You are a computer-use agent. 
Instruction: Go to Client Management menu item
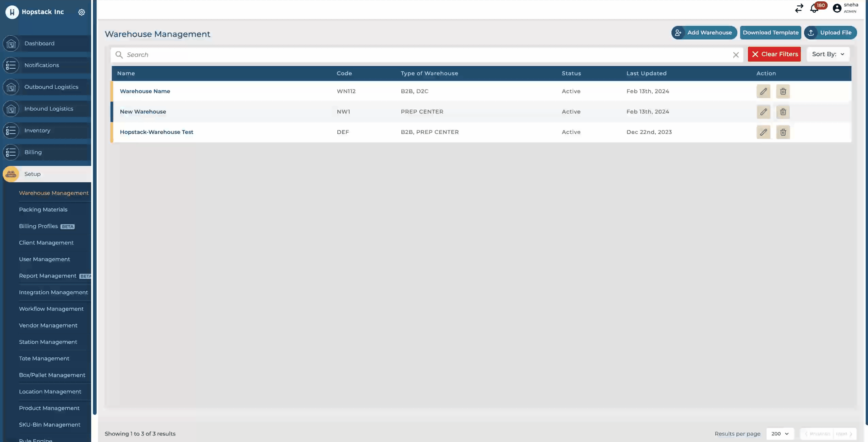[46, 243]
